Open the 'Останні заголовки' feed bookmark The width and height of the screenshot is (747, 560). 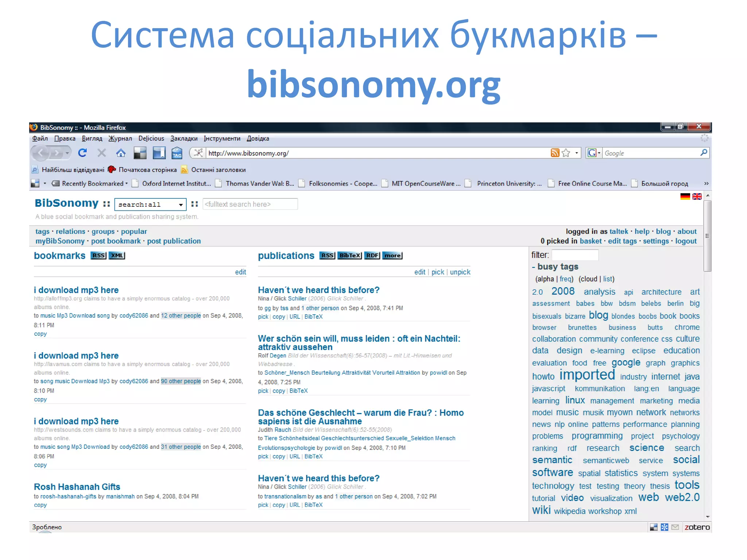(213, 170)
